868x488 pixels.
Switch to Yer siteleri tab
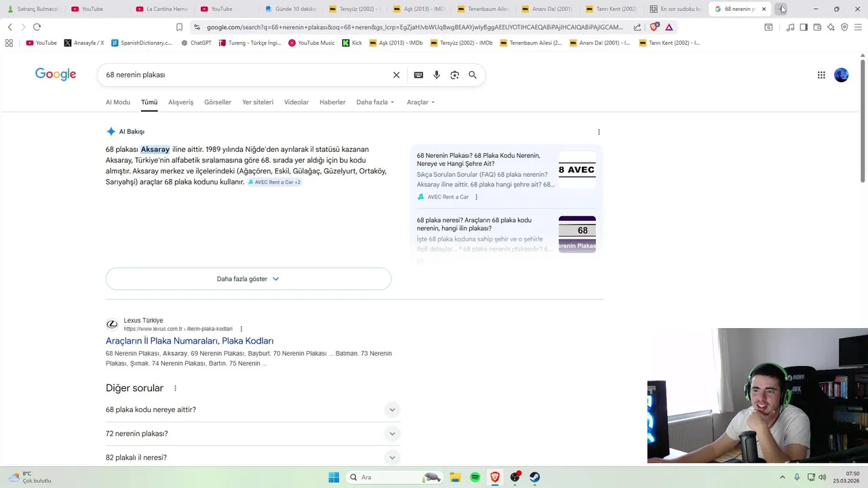coord(258,102)
